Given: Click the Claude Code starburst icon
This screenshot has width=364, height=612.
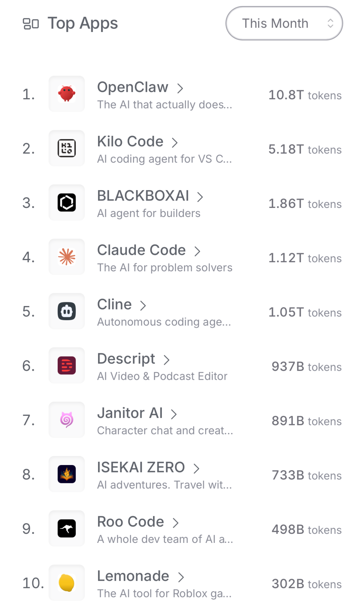Looking at the screenshot, I should [x=67, y=257].
